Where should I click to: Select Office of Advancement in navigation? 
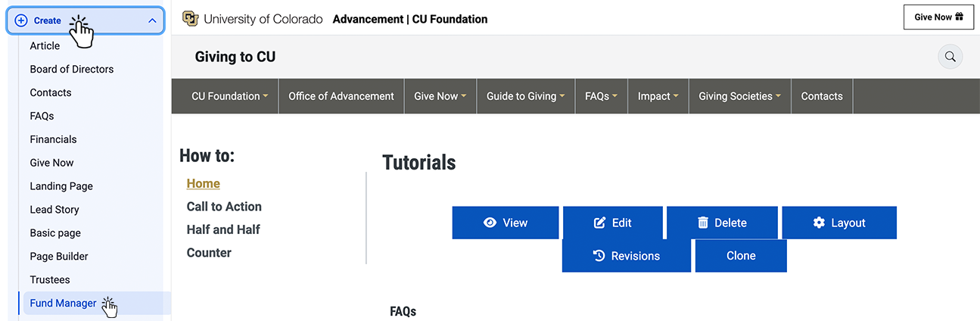341,96
